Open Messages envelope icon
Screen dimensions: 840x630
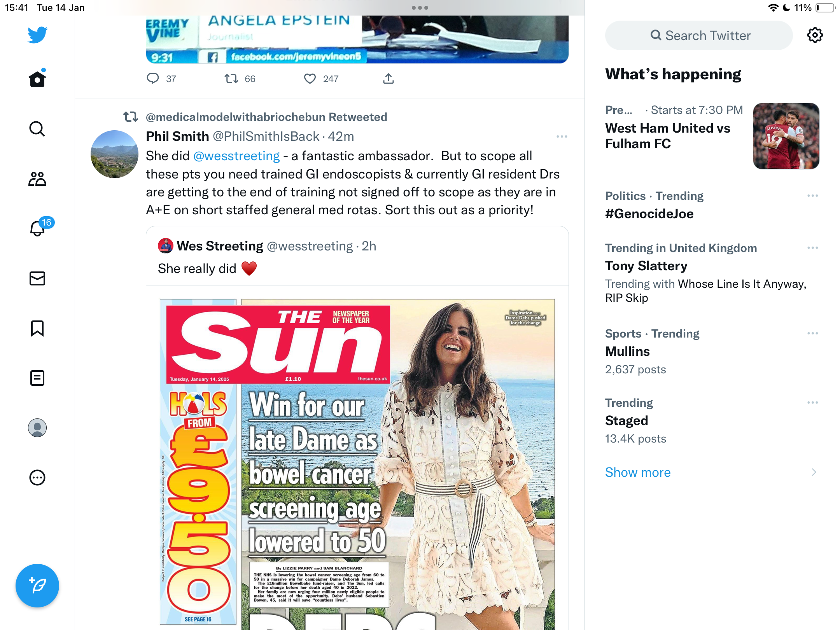tap(37, 278)
